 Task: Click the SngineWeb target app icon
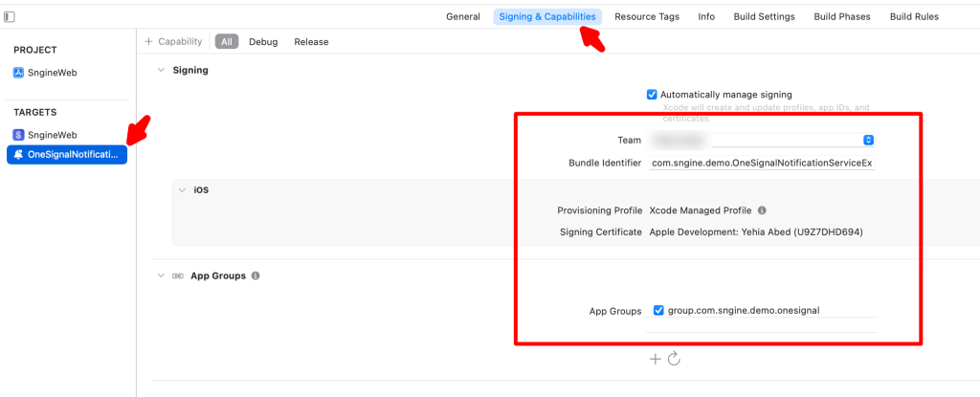coord(18,135)
